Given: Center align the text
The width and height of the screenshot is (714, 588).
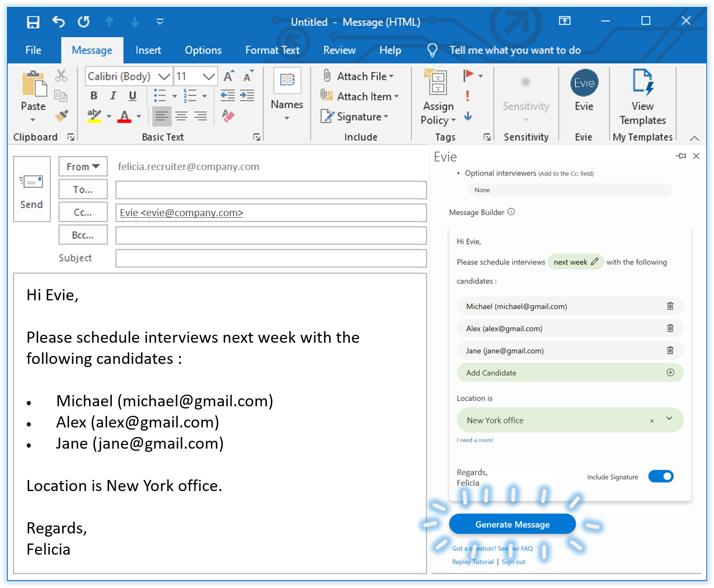Looking at the screenshot, I should click(x=181, y=116).
